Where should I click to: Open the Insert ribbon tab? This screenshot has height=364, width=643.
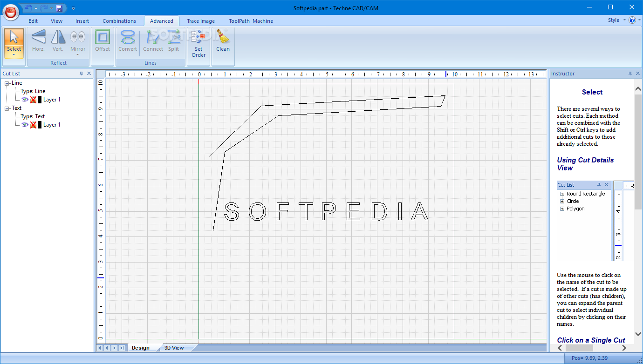coord(82,21)
